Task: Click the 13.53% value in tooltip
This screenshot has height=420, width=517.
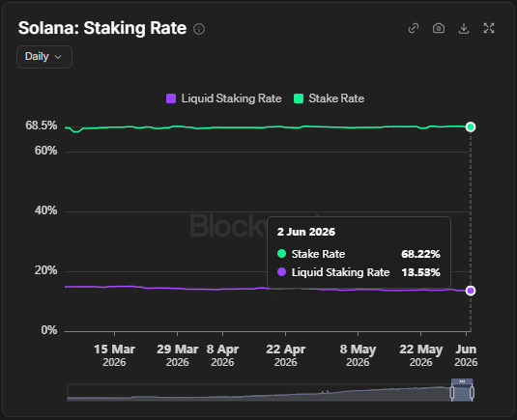Action: pos(420,272)
